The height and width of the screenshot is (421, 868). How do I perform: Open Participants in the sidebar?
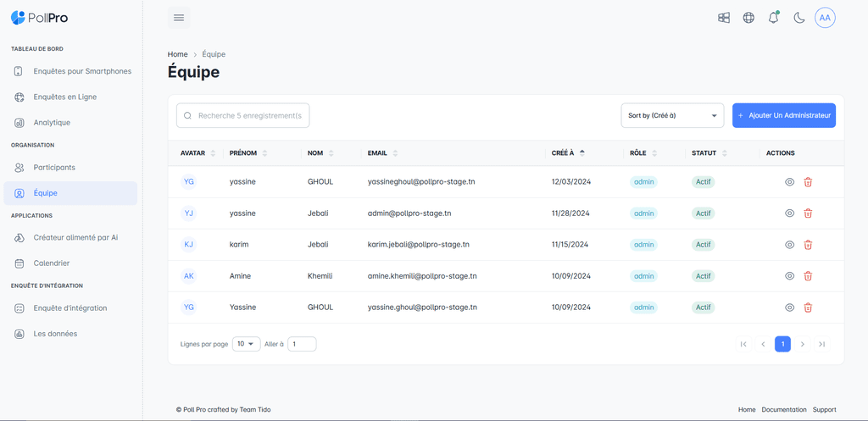(x=54, y=168)
